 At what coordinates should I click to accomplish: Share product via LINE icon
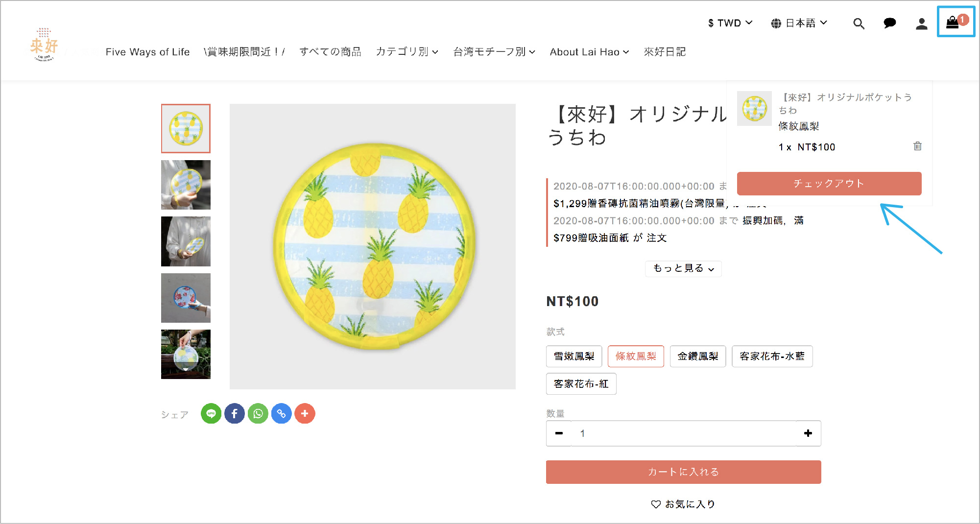(x=211, y=414)
